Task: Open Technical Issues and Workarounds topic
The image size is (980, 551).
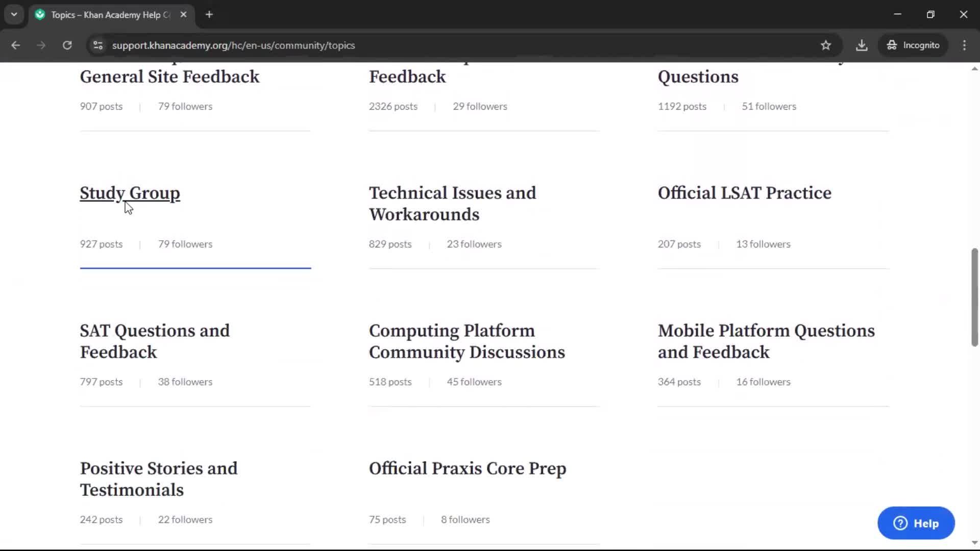Action: click(x=452, y=204)
